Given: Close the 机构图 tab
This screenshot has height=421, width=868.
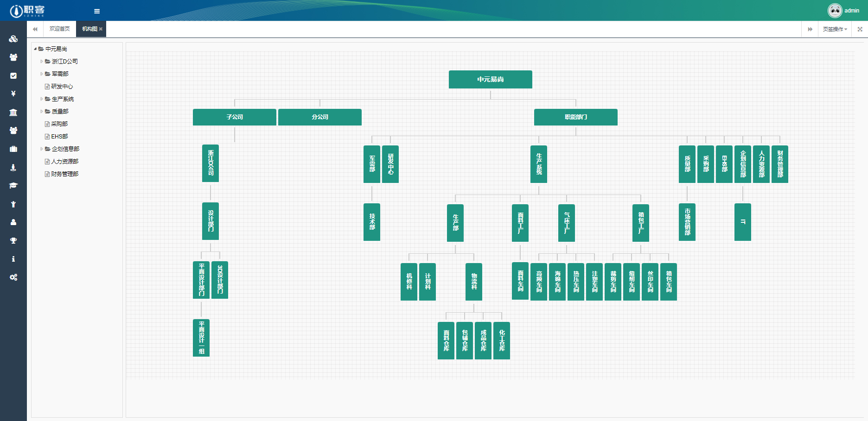Looking at the screenshot, I should 101,29.
